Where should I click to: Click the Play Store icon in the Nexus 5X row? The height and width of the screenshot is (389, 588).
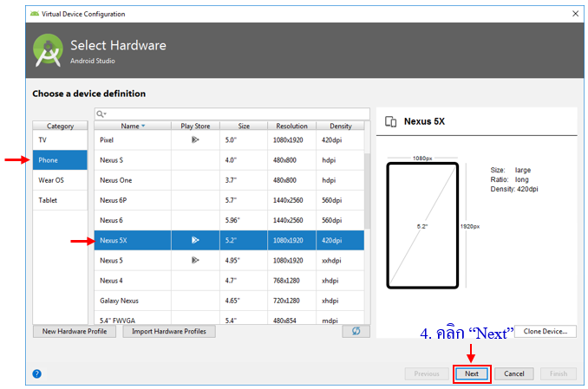point(195,240)
